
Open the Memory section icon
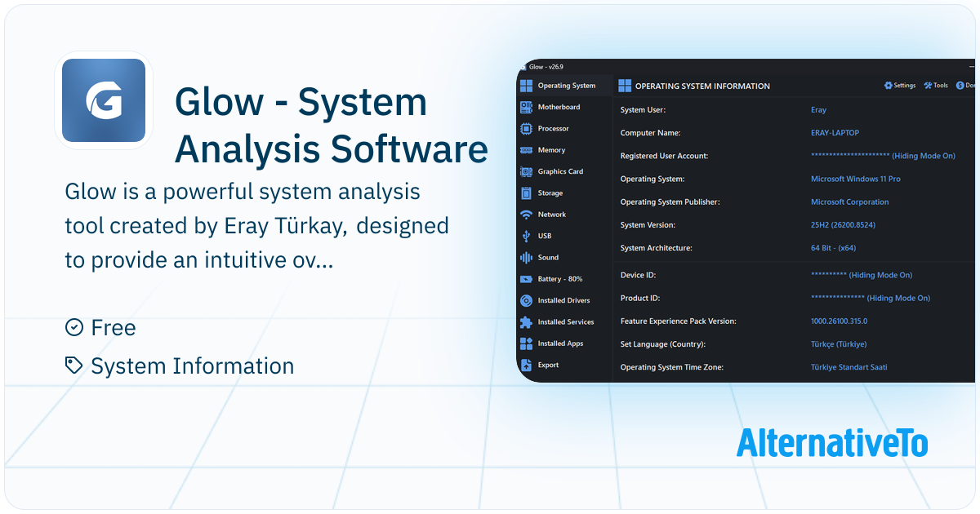(x=526, y=150)
